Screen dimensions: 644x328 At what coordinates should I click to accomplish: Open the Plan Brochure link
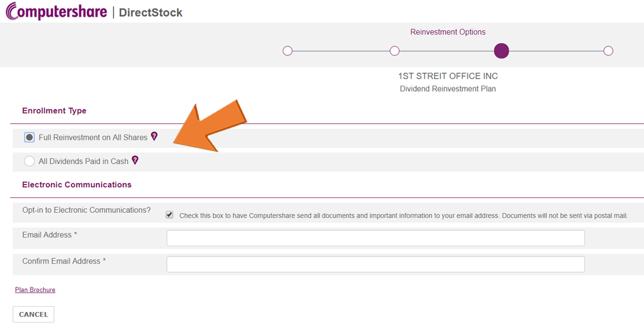click(35, 290)
